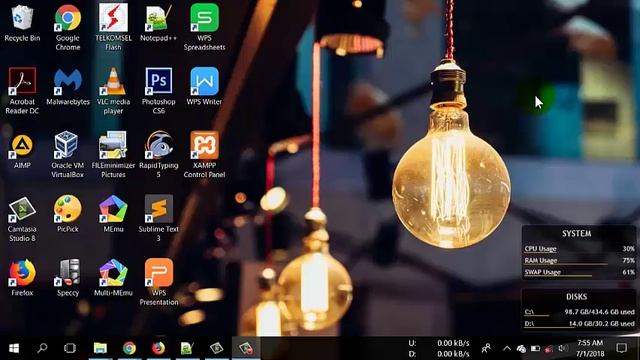Viewport: 640px width, 360px height.
Task: Open the Windows Start menu
Action: [x=14, y=348]
